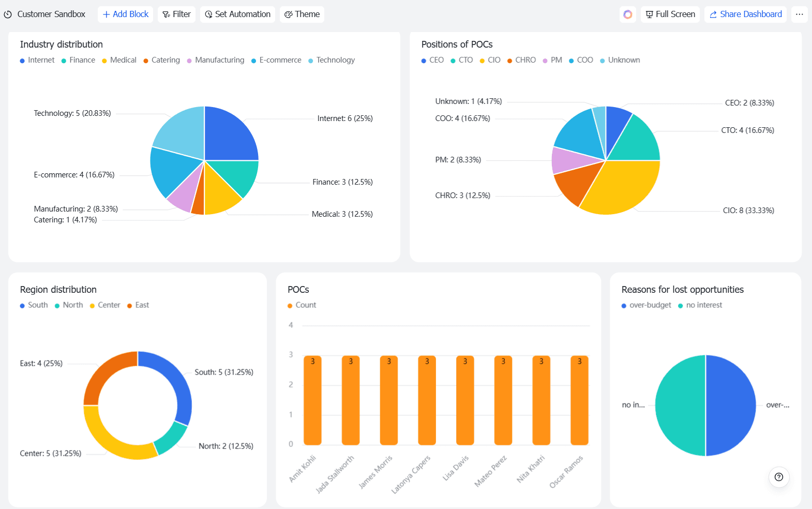
Task: Click the 'East: 4 (25%)' data label
Action: (x=41, y=364)
